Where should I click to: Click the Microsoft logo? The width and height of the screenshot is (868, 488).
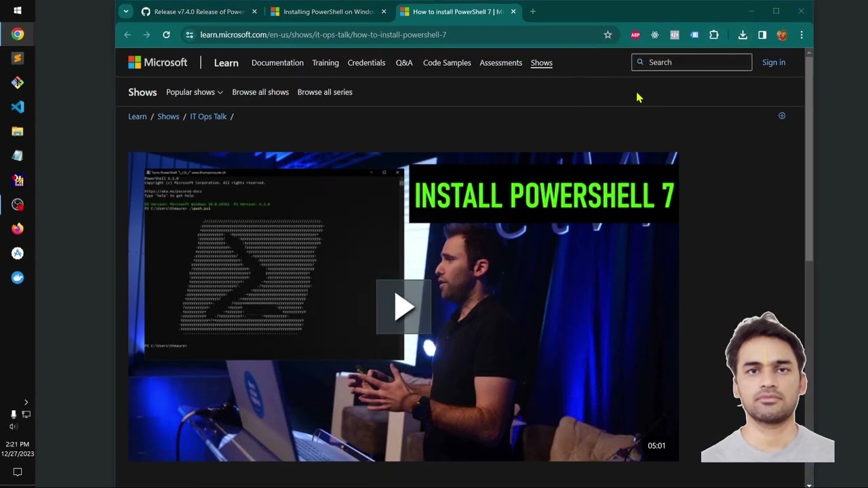point(157,62)
